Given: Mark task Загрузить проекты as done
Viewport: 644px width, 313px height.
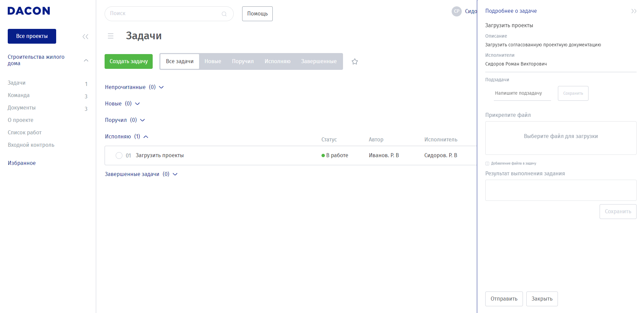Looking at the screenshot, I should click(x=119, y=155).
